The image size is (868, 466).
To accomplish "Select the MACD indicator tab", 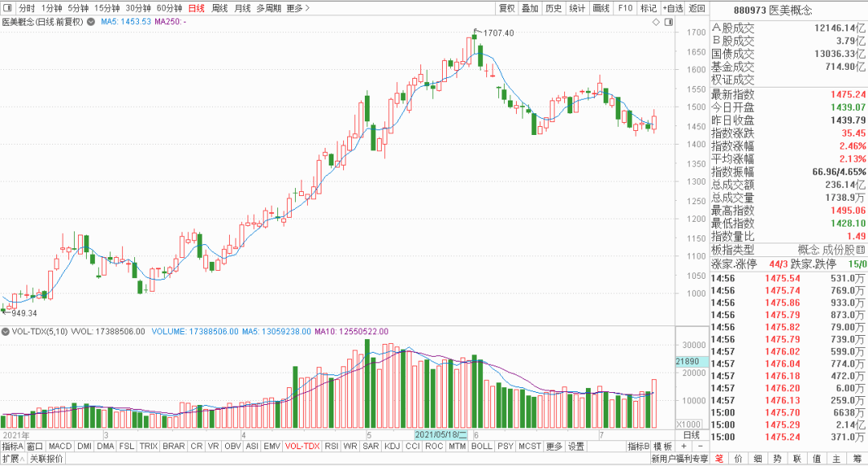I will [x=59, y=446].
